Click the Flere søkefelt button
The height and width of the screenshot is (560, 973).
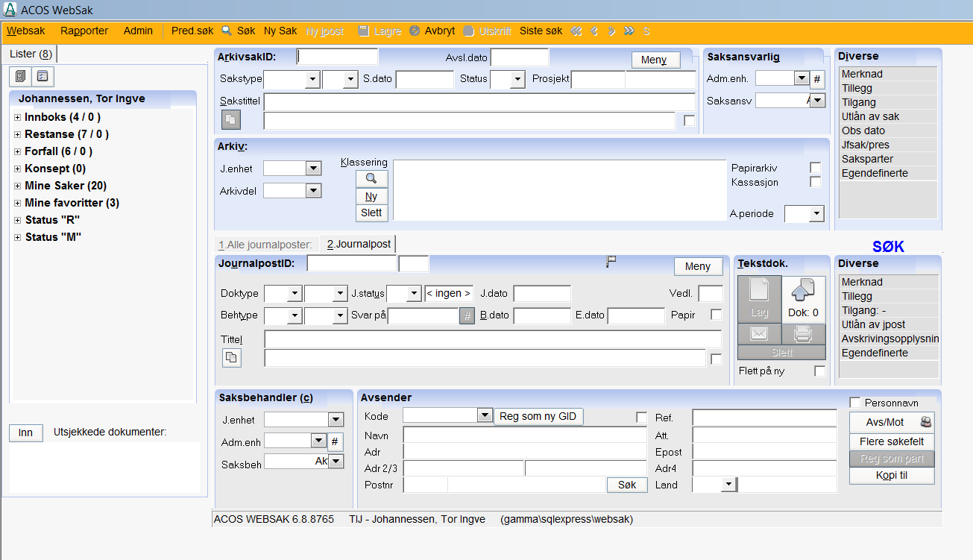892,442
